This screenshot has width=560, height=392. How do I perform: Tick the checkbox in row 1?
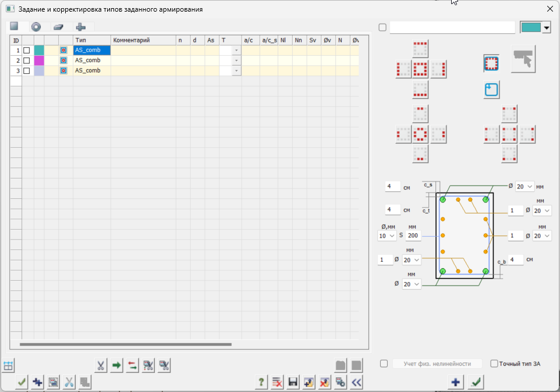[x=26, y=50]
